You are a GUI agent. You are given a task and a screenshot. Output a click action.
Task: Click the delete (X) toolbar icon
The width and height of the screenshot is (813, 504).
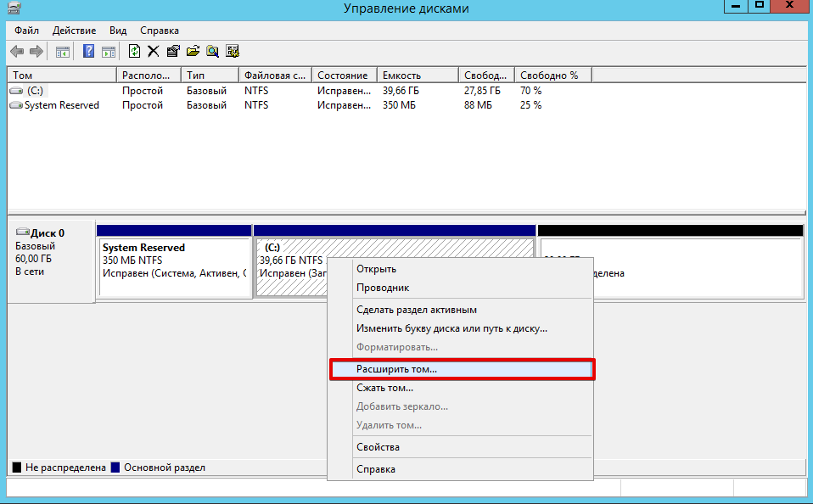[x=154, y=51]
